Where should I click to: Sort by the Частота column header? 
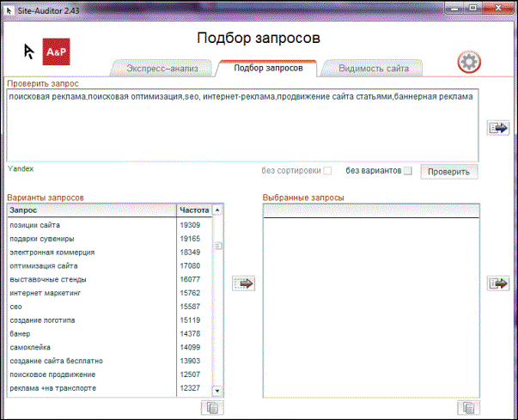tap(193, 210)
